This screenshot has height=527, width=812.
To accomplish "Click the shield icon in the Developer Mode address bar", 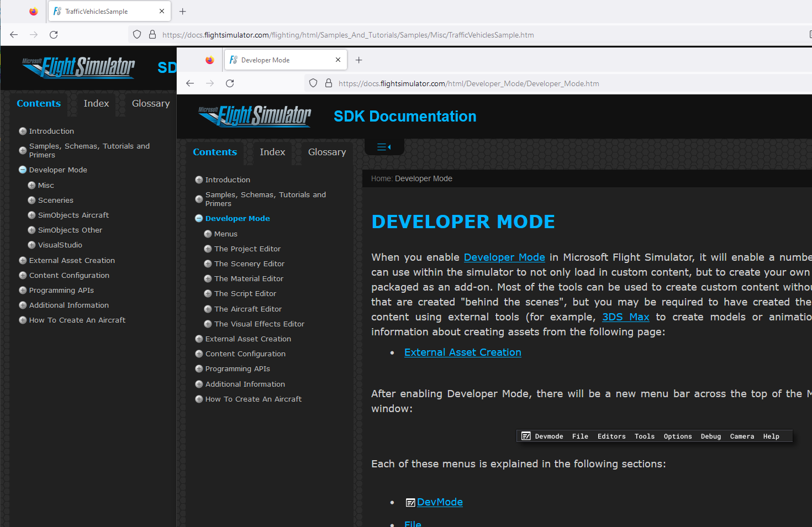I will click(x=313, y=83).
